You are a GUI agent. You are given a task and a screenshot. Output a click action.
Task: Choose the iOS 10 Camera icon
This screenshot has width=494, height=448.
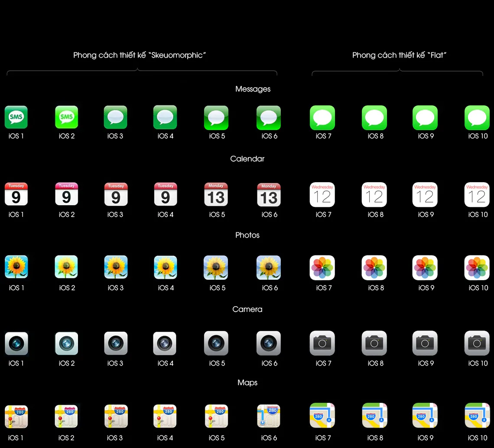(x=477, y=343)
